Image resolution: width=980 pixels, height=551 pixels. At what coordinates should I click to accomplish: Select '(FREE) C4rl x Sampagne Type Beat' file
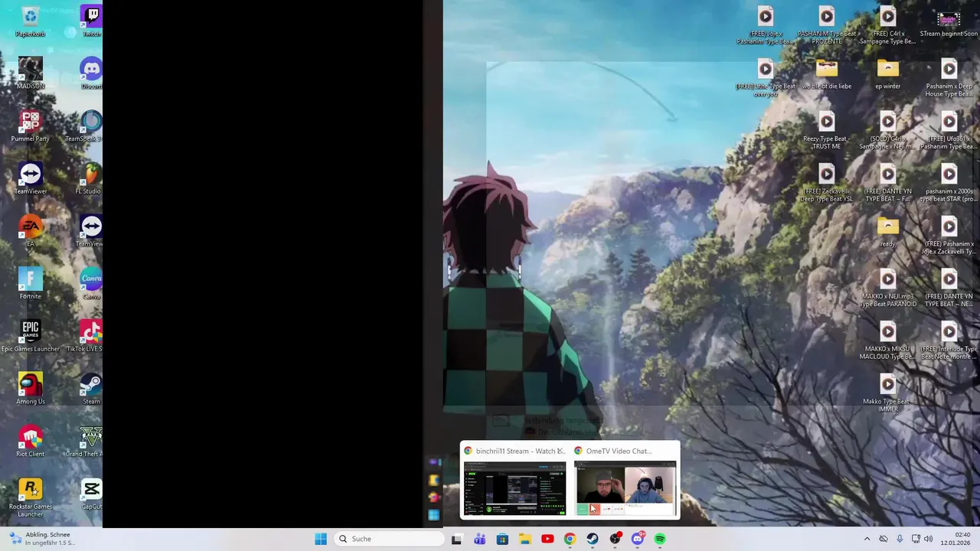point(888,25)
